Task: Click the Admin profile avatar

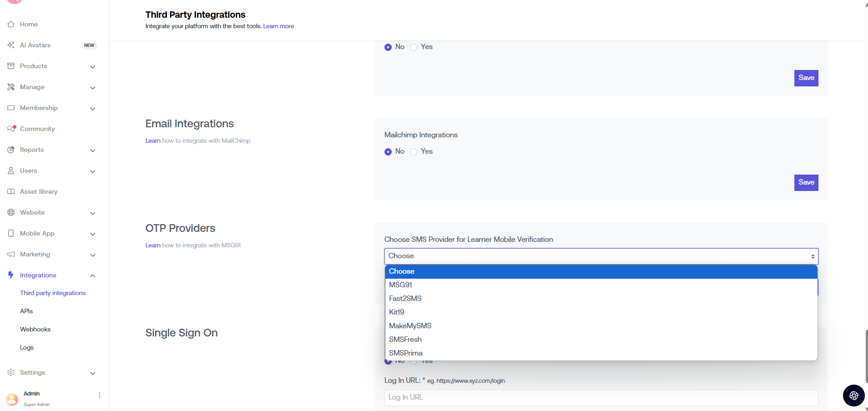Action: (x=12, y=399)
